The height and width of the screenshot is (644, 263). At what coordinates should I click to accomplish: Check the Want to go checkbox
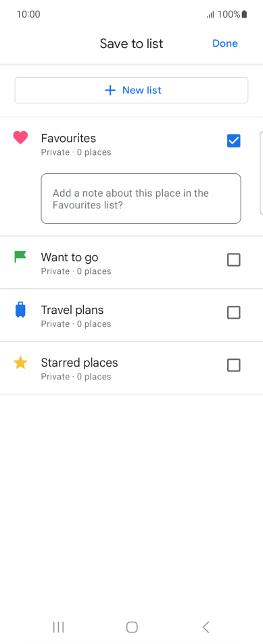point(233,260)
